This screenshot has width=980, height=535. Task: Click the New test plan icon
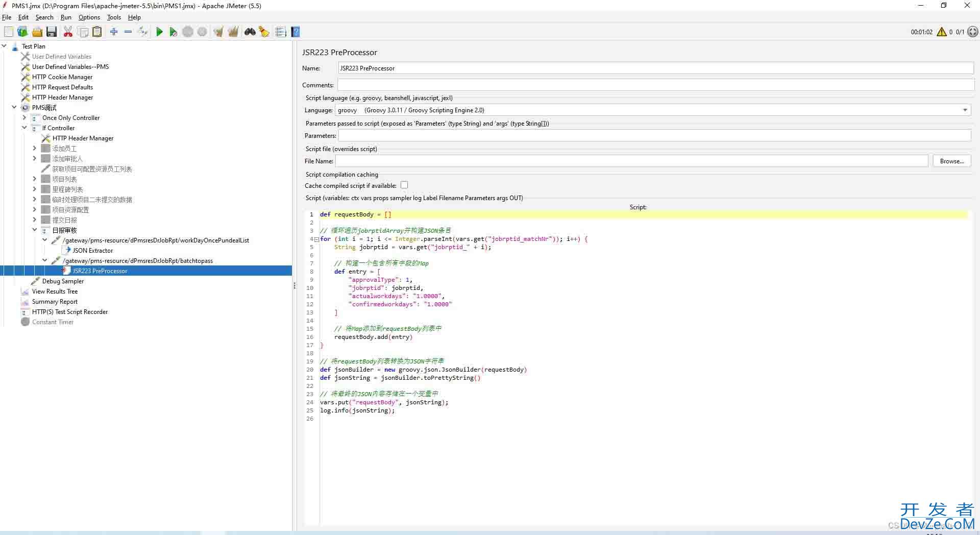[x=9, y=32]
